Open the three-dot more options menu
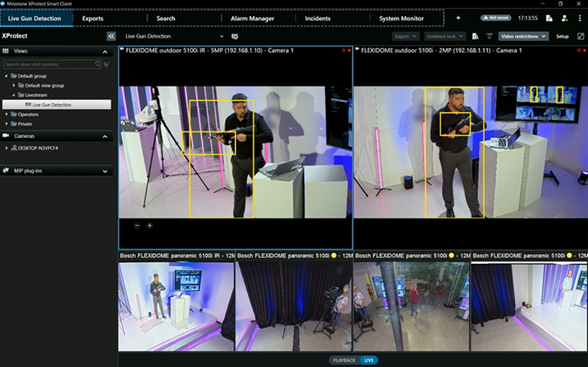This screenshot has height=367, width=588. pos(580,18)
